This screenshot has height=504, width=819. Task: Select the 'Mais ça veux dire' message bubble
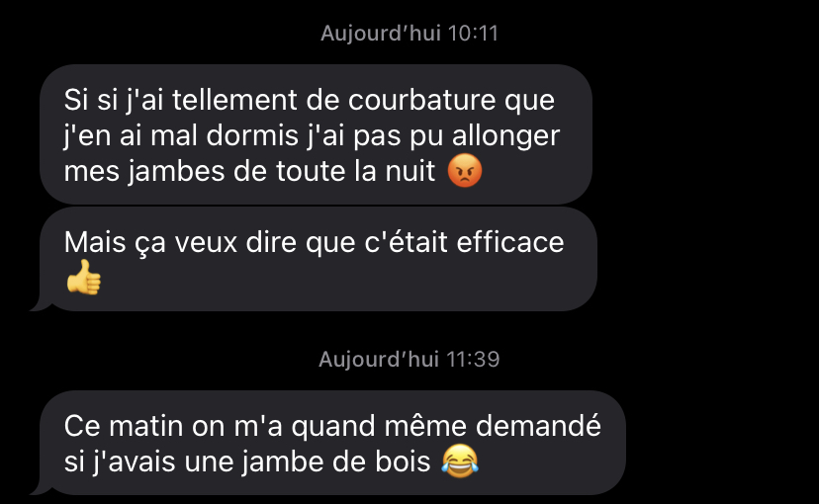coord(318,259)
